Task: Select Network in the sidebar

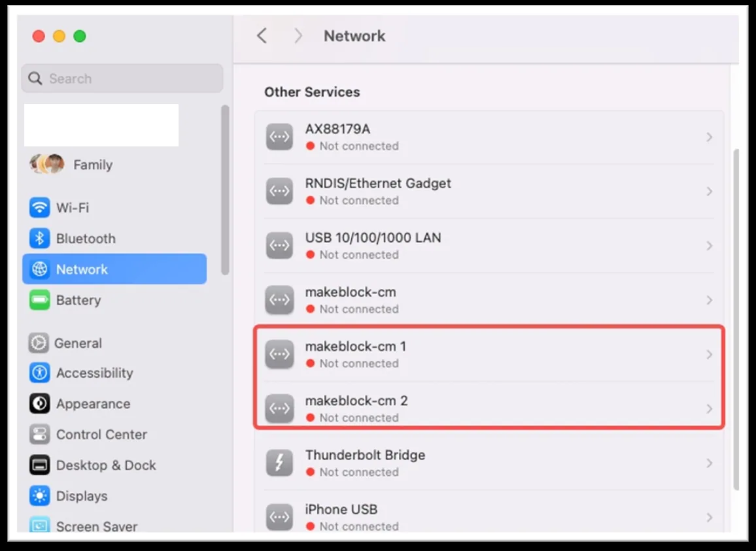Action: click(114, 269)
